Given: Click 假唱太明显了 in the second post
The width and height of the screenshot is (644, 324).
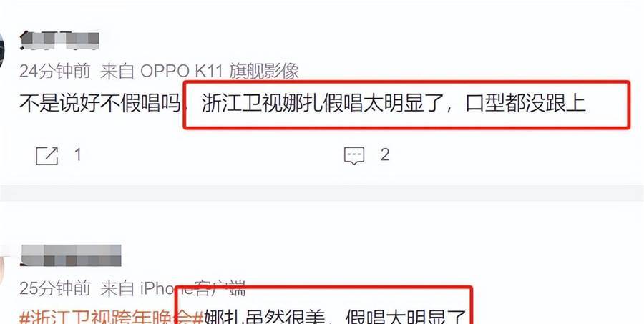Looking at the screenshot, I should 406,317.
